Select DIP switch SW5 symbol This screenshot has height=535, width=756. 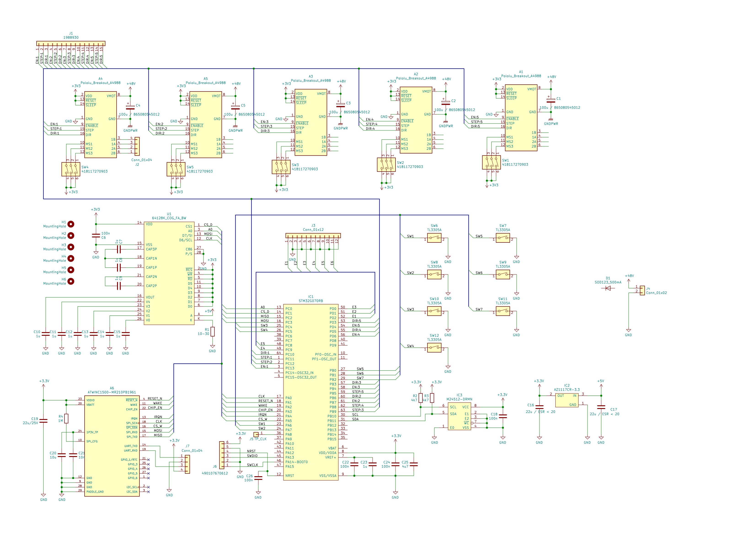176,169
